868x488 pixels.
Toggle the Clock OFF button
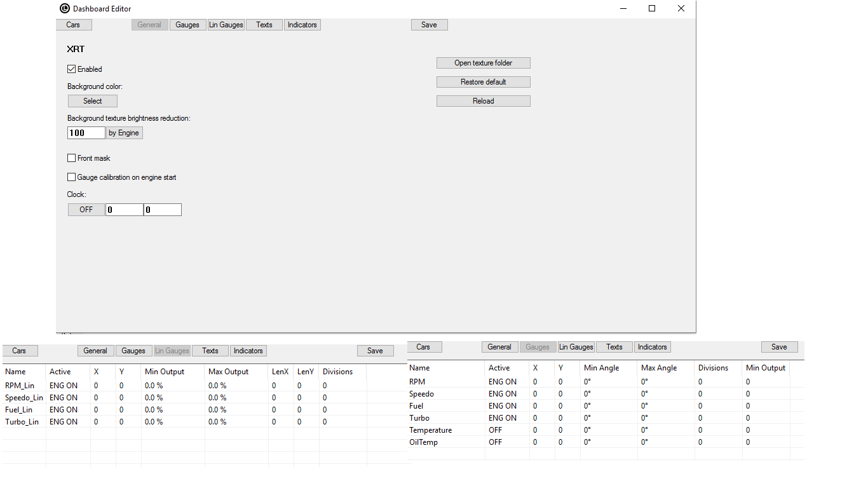click(x=86, y=210)
